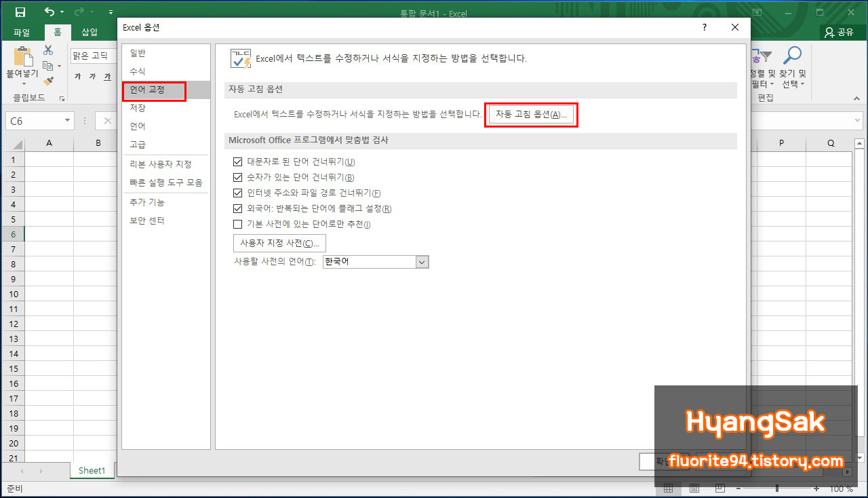Close the Excel 옵션 dialog
The image size is (868, 498).
pyautogui.click(x=735, y=28)
